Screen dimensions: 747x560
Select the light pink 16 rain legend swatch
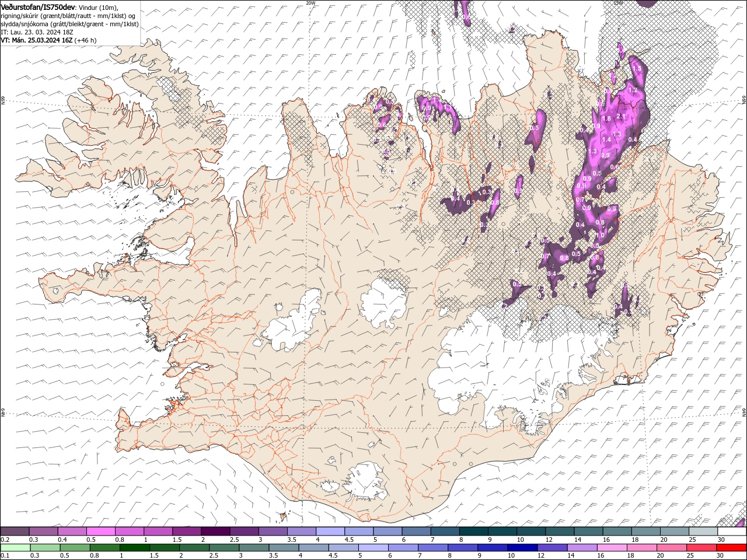(611, 547)
